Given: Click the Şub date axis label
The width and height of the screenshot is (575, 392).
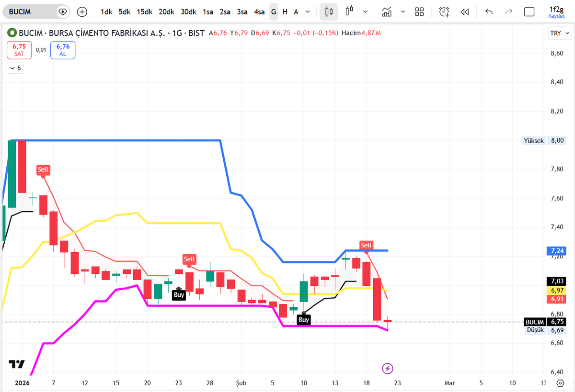Looking at the screenshot, I should [241, 383].
